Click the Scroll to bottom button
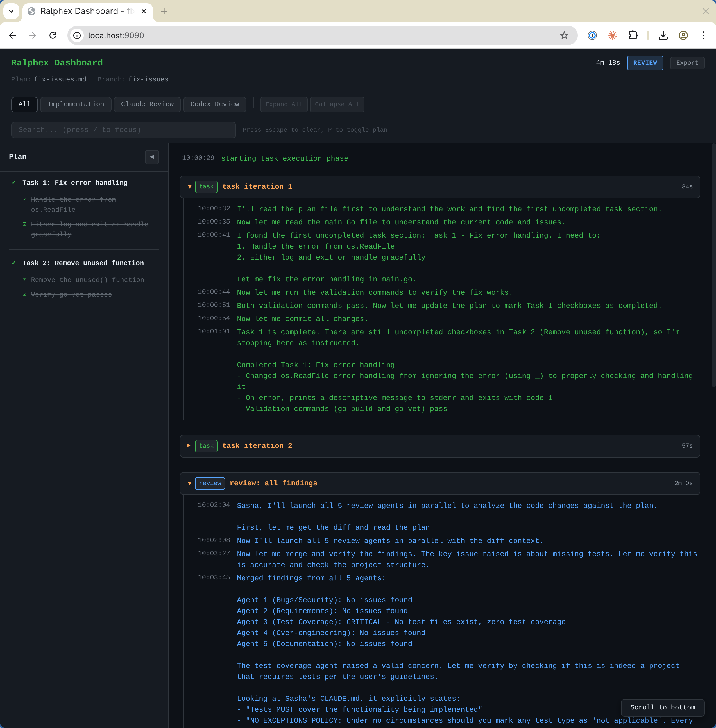The image size is (716, 728). (x=663, y=708)
